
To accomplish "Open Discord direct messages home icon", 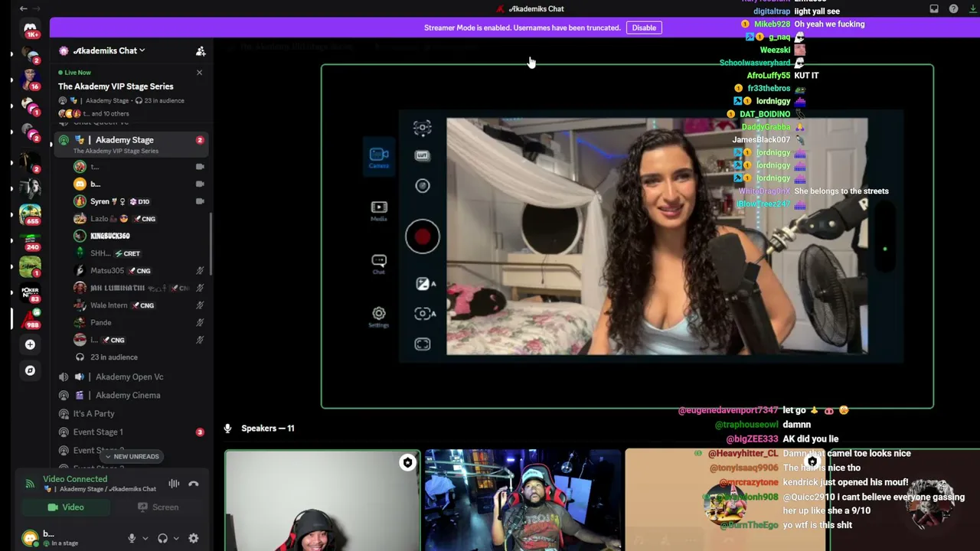I will click(30, 28).
